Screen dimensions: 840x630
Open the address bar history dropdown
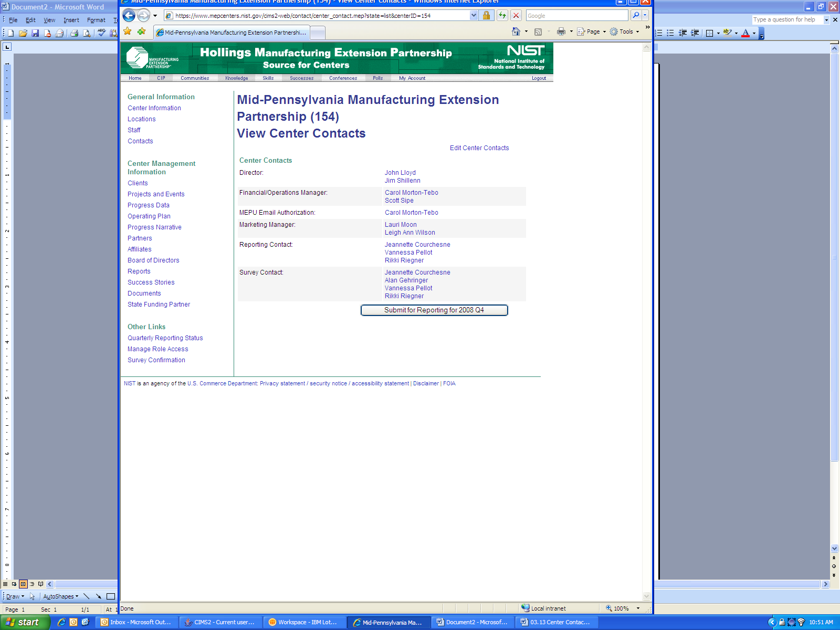point(474,16)
